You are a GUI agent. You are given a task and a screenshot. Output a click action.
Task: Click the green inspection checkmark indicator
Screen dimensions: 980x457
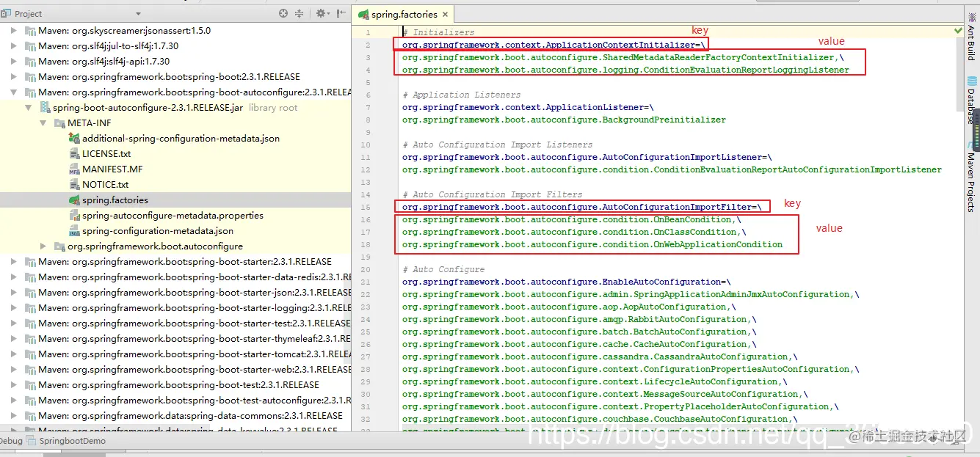pyautogui.click(x=958, y=31)
